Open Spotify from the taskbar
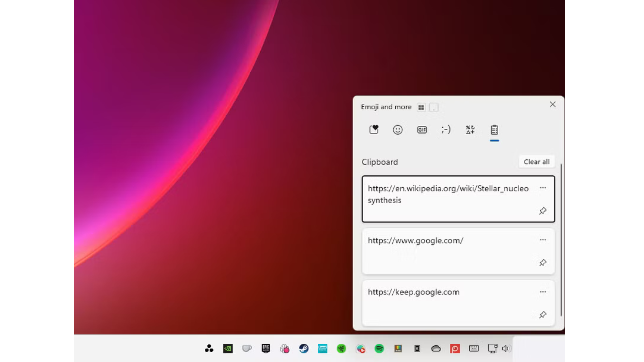Viewport: 644px width, 362px height. pos(379,349)
